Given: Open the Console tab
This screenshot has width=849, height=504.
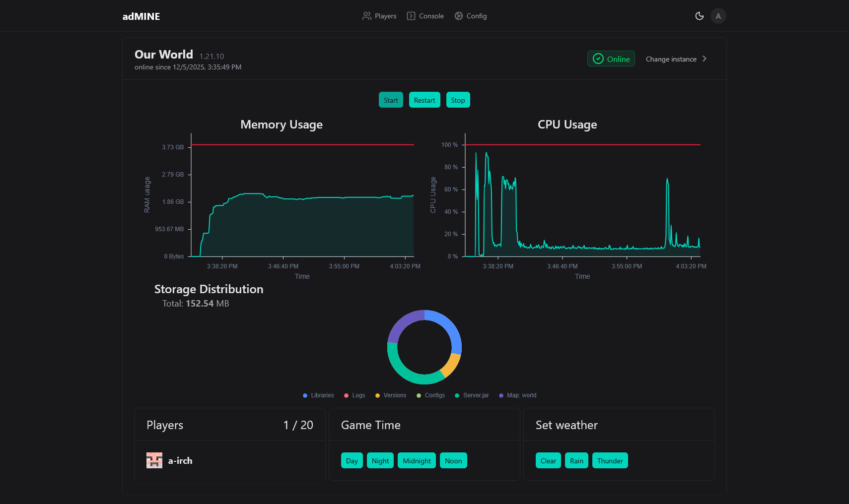Looking at the screenshot, I should tap(431, 16).
